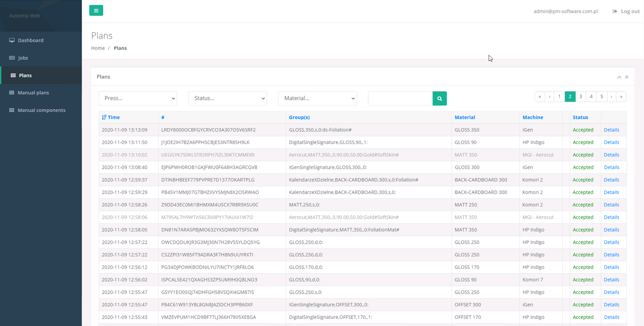Jump to last page using double-right arrow

coord(621,97)
